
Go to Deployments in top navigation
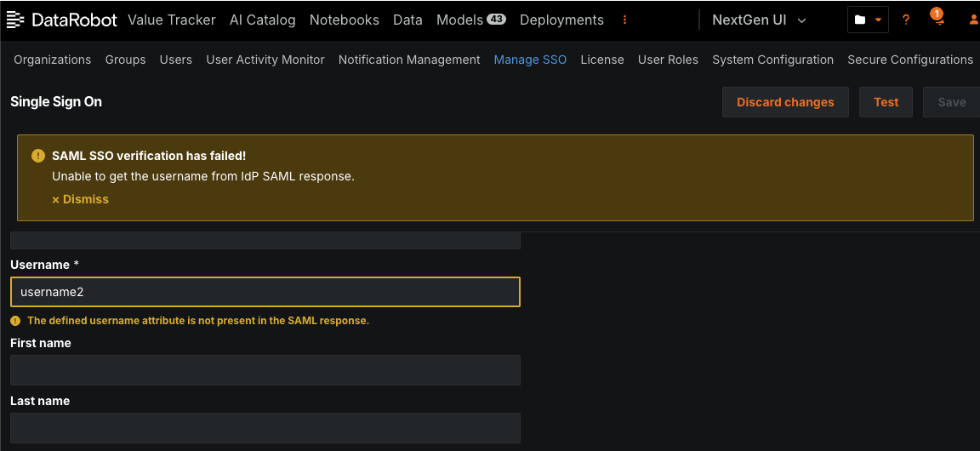(561, 20)
